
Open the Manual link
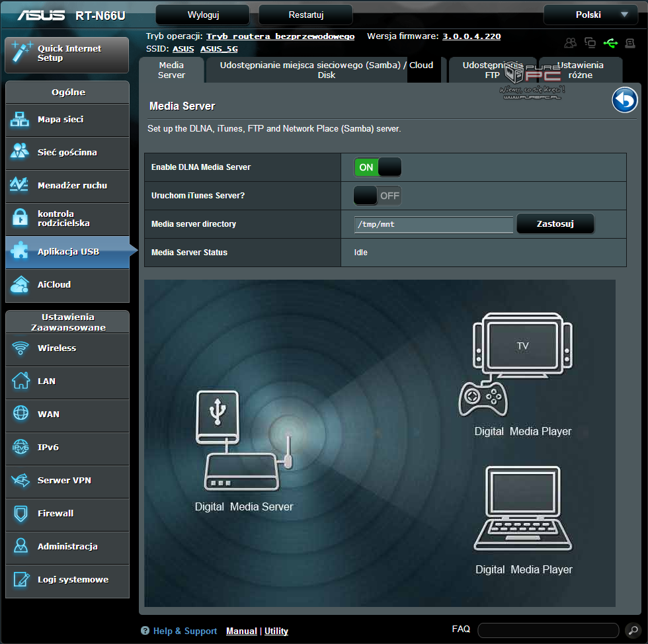pos(241,631)
